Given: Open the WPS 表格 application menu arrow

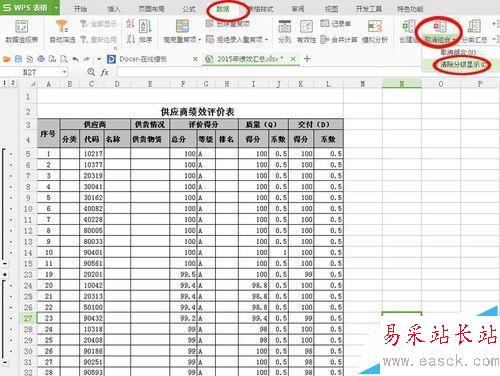Looking at the screenshot, I should [x=56, y=8].
